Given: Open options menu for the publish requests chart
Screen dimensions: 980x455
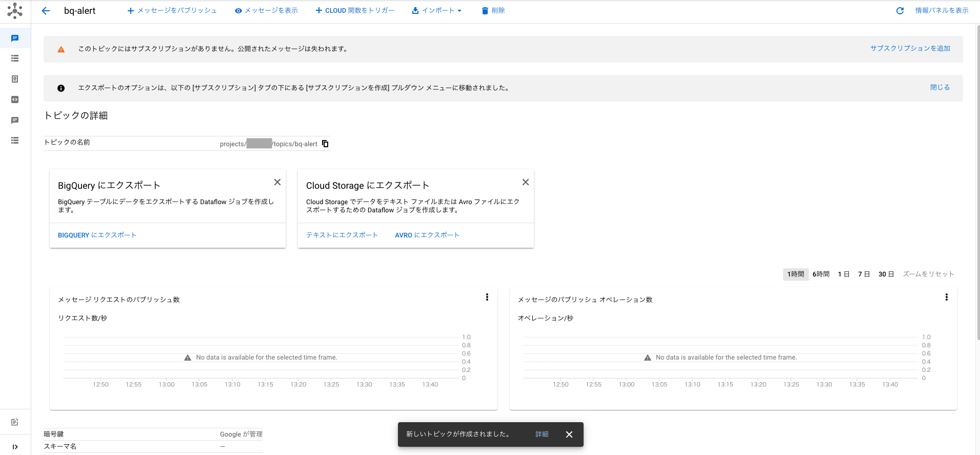Looking at the screenshot, I should [x=487, y=297].
